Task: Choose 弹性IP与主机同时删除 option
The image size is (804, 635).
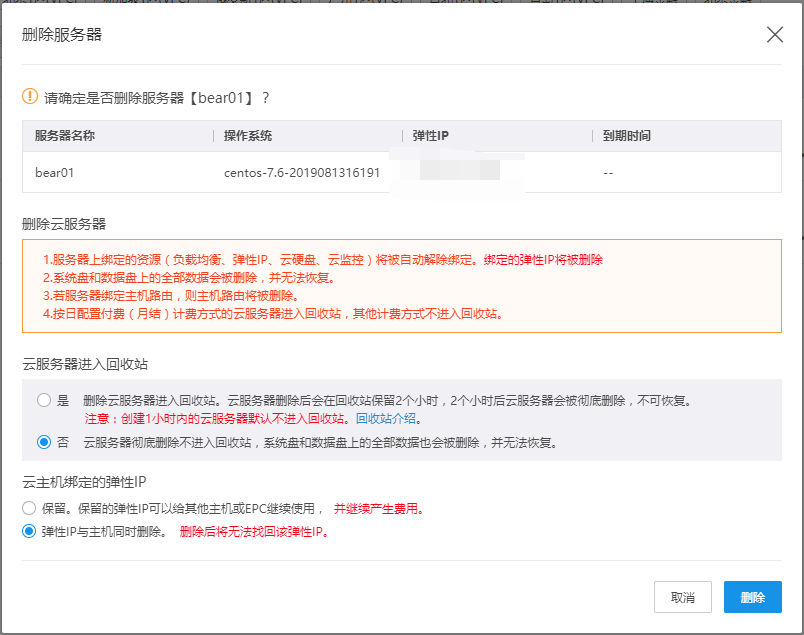Action: click(29, 532)
